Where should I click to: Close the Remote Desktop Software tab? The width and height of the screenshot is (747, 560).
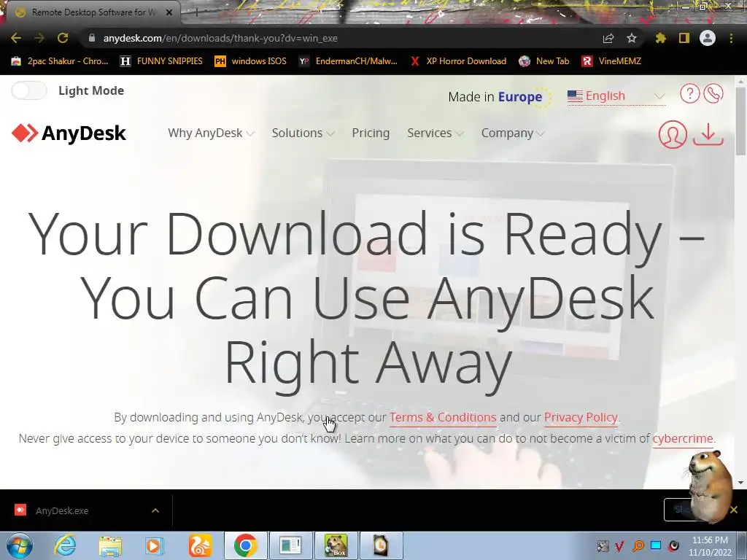[x=169, y=12]
